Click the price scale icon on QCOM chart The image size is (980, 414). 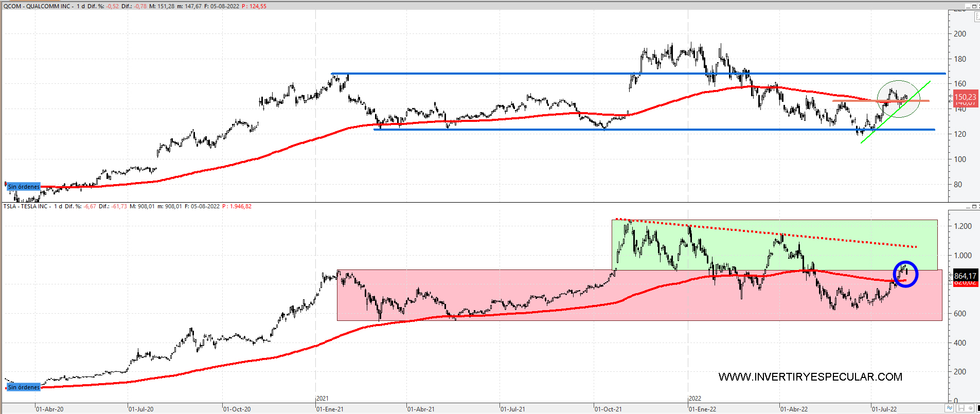977,17
